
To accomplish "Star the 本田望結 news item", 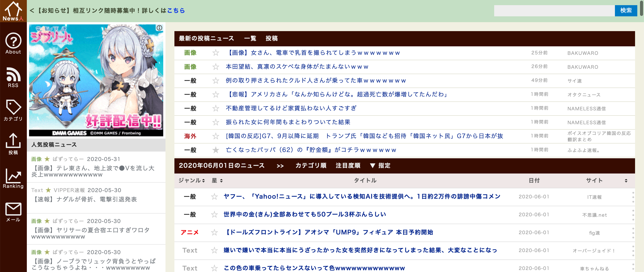I will tap(216, 67).
